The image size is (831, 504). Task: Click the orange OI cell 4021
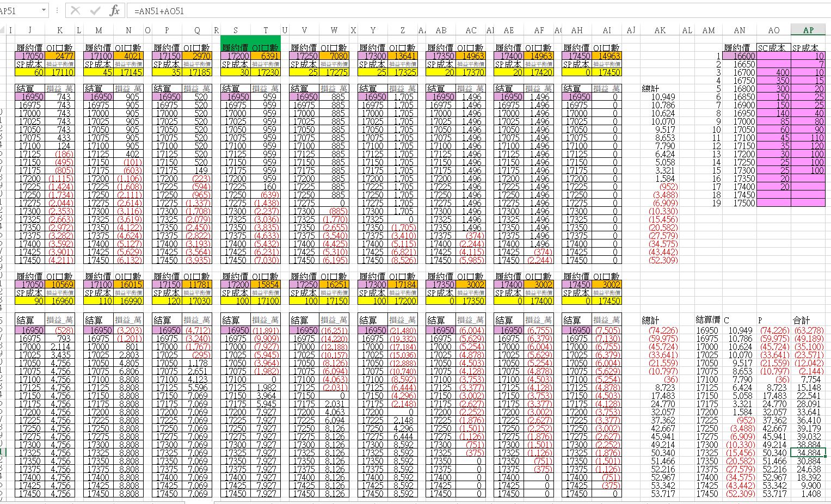tap(129, 56)
